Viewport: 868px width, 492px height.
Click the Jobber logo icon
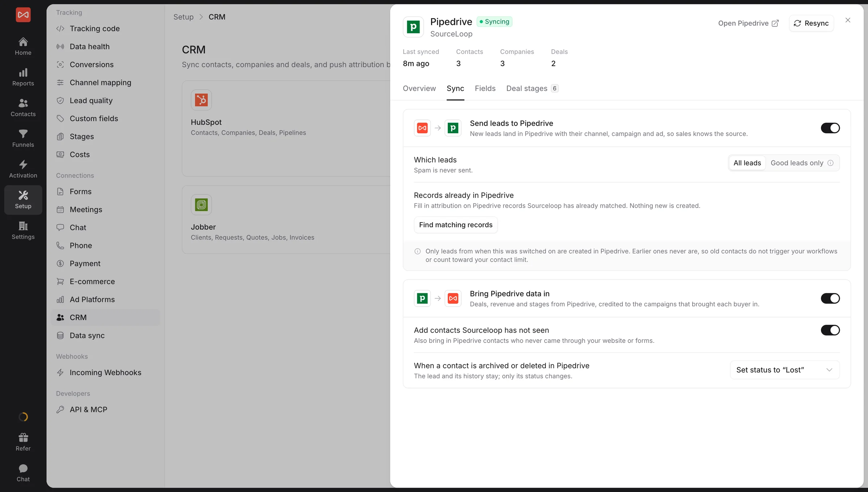201,205
